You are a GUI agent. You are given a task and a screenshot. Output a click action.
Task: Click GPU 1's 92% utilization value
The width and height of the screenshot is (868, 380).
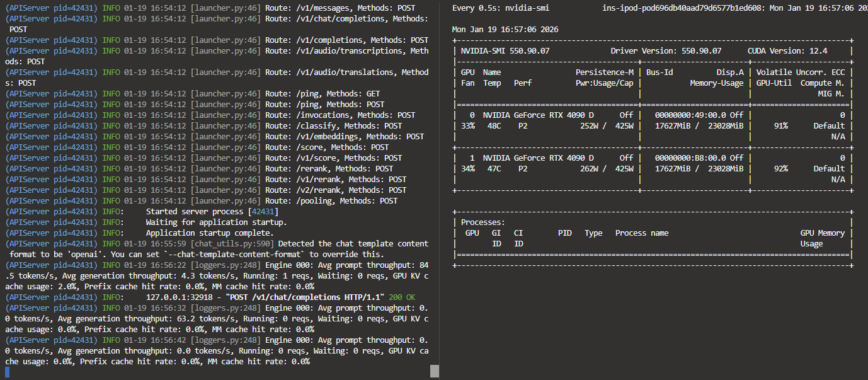coord(780,168)
